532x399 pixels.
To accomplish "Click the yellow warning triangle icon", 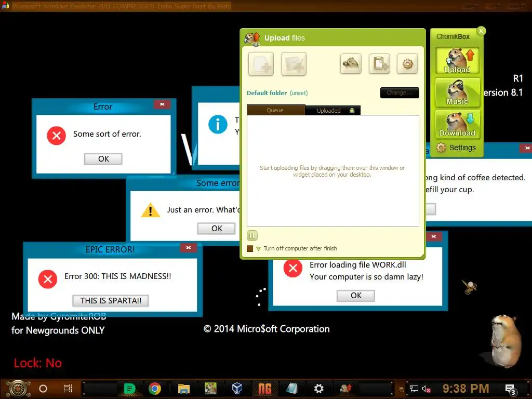I will (x=150, y=210).
